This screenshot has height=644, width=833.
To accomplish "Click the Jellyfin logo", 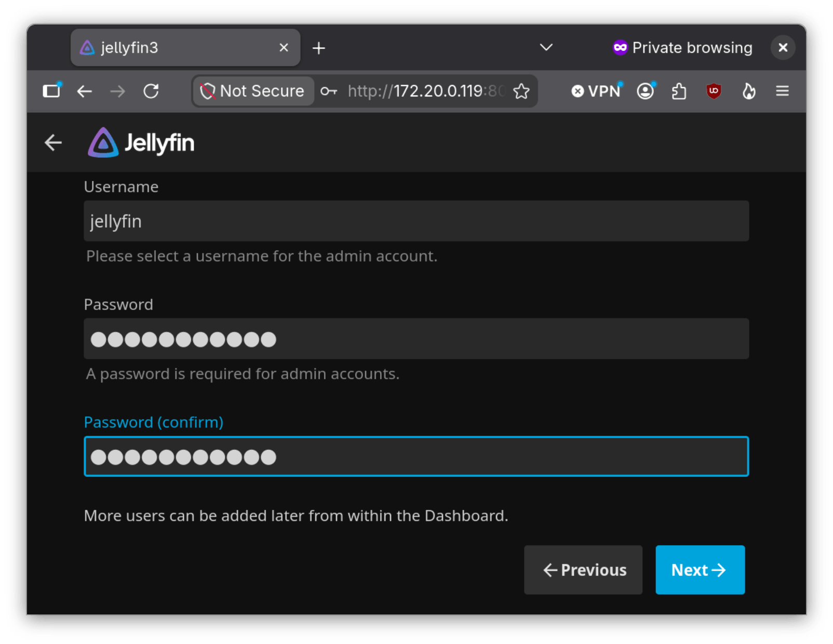I will coord(141,142).
